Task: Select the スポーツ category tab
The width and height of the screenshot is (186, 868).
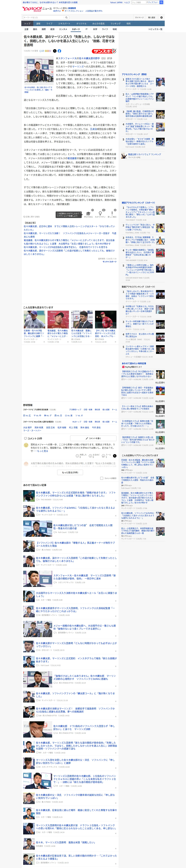Action: tap(76, 29)
